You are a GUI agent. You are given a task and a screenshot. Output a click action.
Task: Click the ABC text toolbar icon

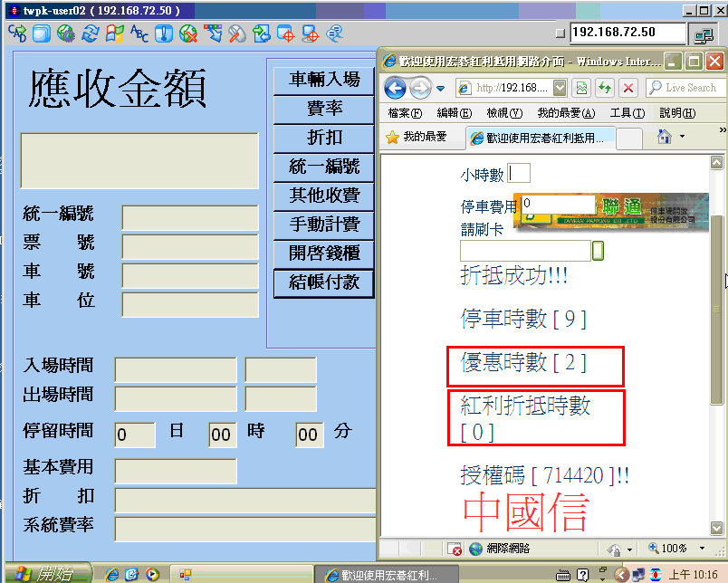click(x=139, y=34)
